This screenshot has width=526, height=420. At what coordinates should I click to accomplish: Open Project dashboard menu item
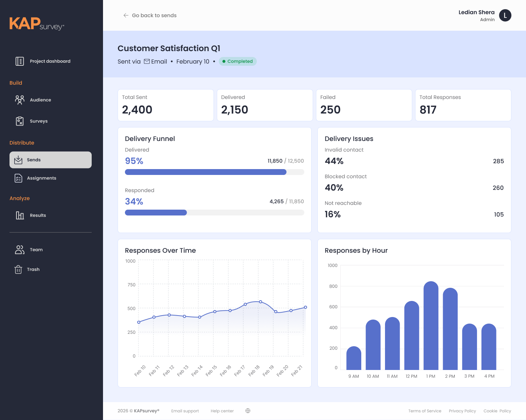pyautogui.click(x=50, y=61)
